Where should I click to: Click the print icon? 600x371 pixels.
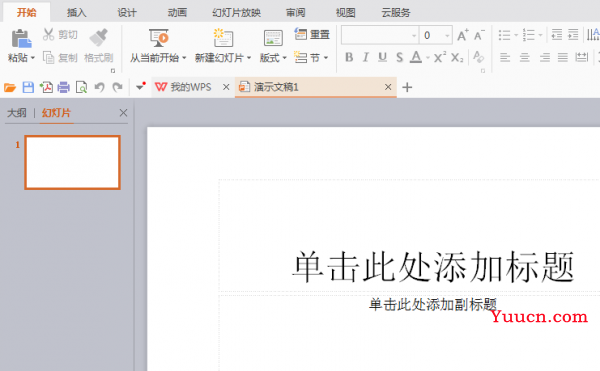click(64, 88)
